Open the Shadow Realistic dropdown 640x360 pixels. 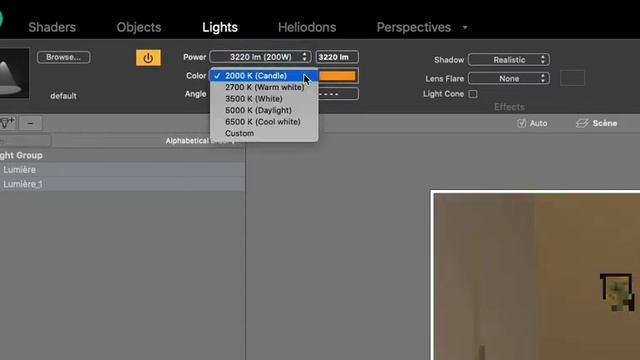point(509,60)
